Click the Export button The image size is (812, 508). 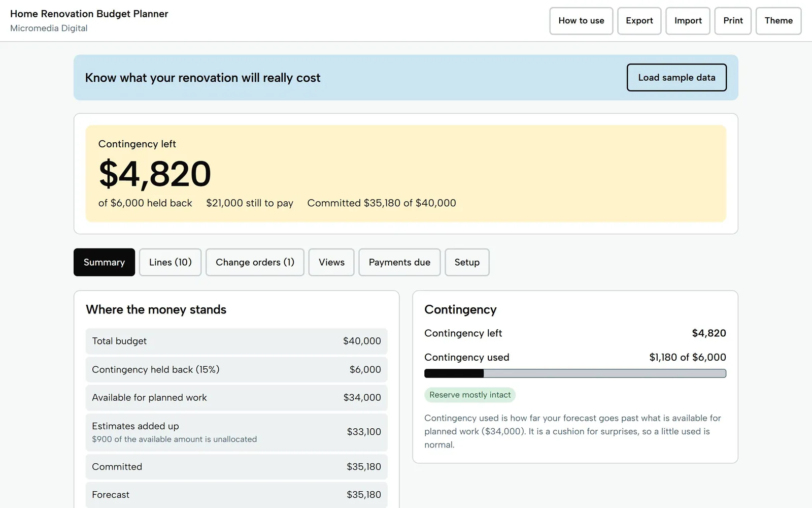tap(639, 21)
